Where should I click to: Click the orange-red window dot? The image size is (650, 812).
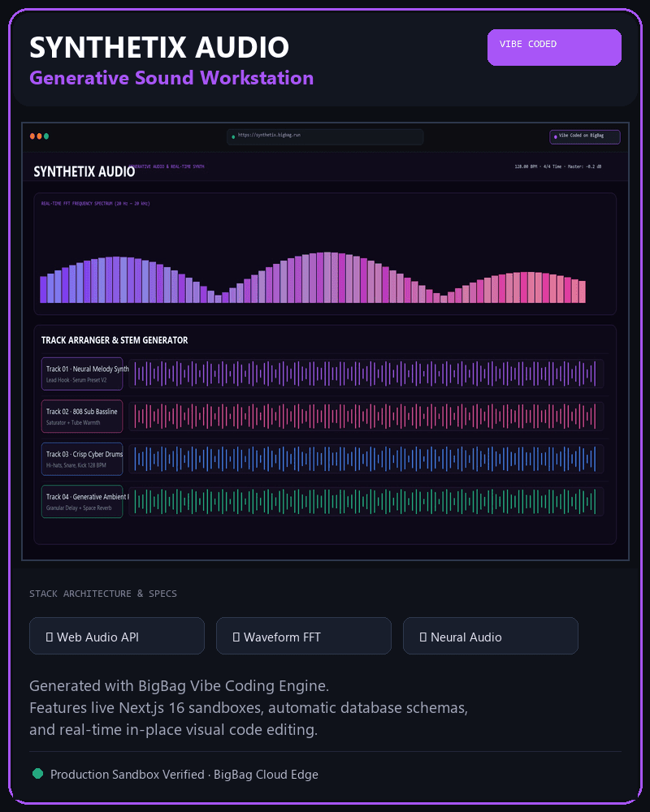tap(32, 136)
